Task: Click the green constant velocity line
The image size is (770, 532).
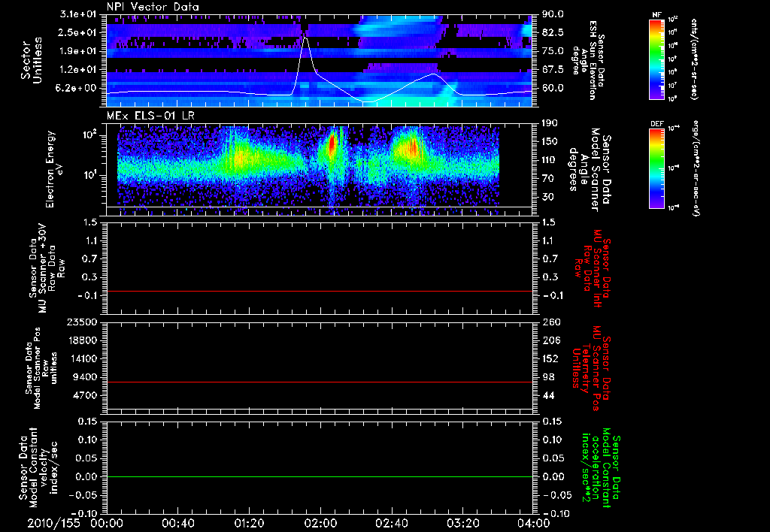Action: tap(319, 476)
